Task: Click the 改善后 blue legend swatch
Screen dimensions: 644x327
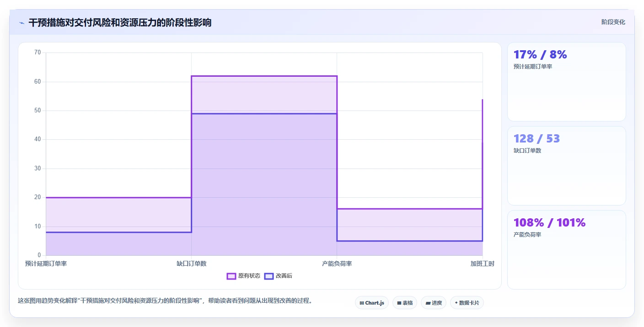Action: [x=269, y=276]
